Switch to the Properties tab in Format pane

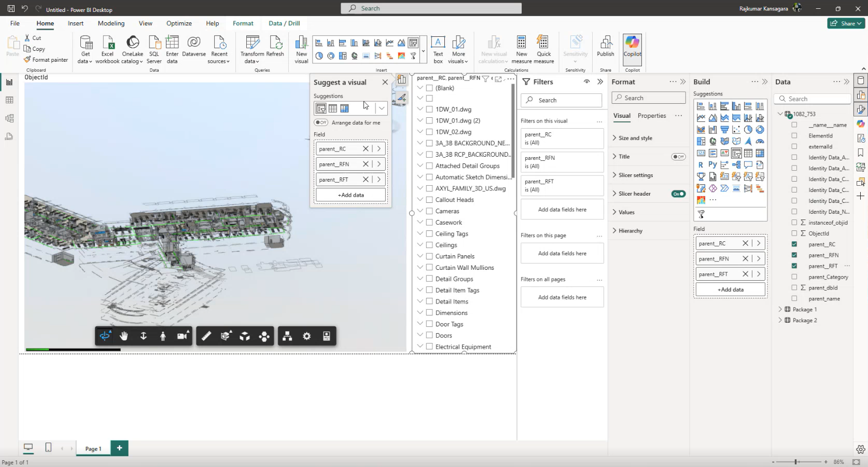pyautogui.click(x=651, y=116)
